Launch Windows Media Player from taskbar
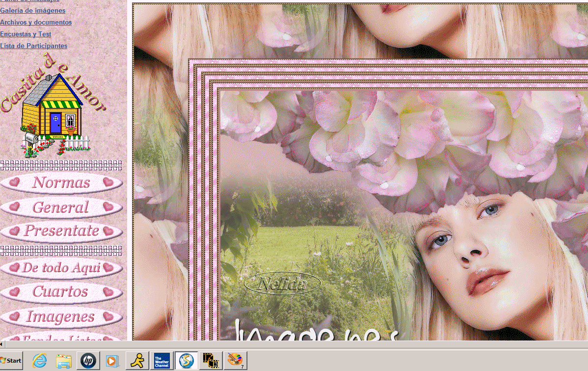The height and width of the screenshot is (371, 588). (x=112, y=361)
